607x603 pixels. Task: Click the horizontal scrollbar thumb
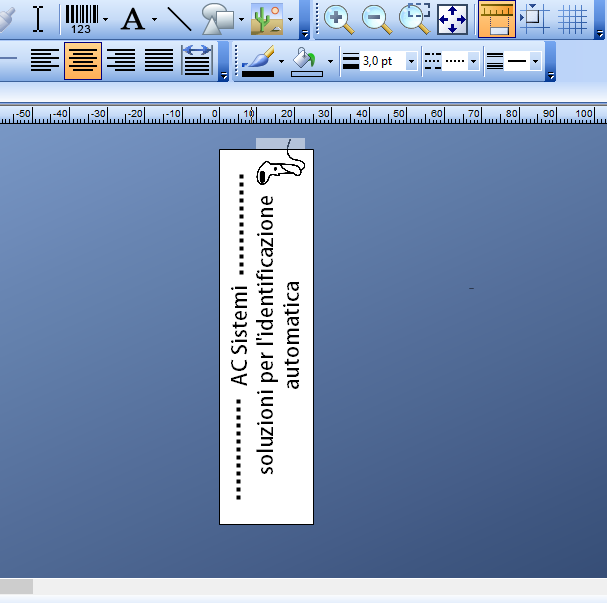coord(16,586)
